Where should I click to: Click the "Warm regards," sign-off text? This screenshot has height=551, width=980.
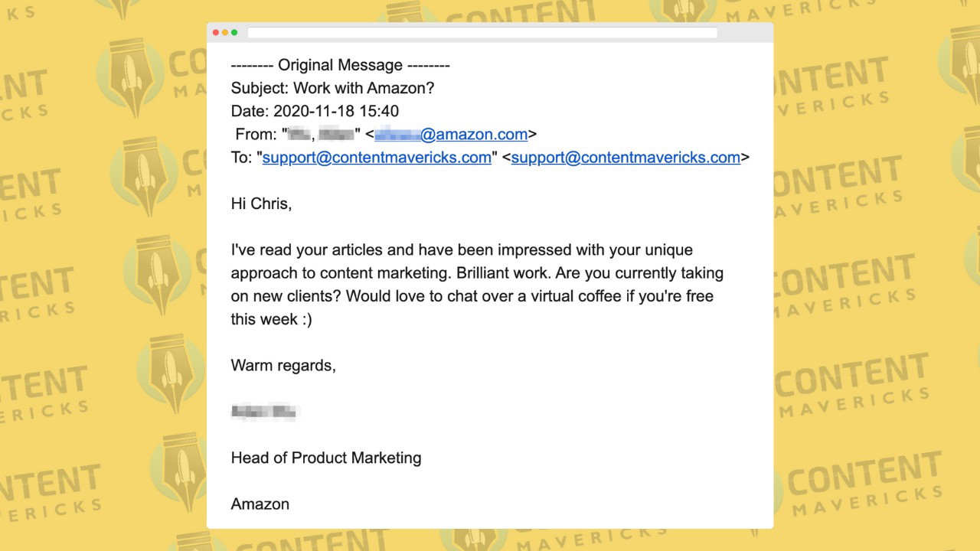283,366
